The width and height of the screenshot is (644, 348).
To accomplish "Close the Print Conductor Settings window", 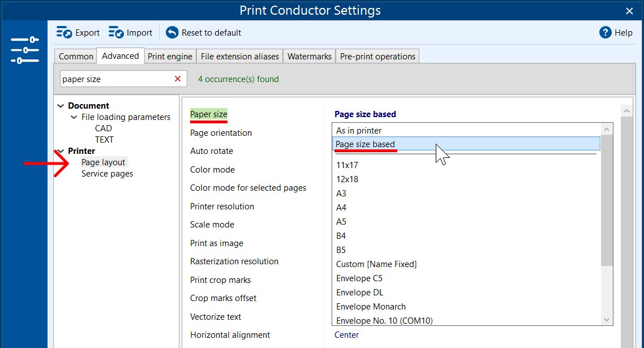I will point(629,11).
